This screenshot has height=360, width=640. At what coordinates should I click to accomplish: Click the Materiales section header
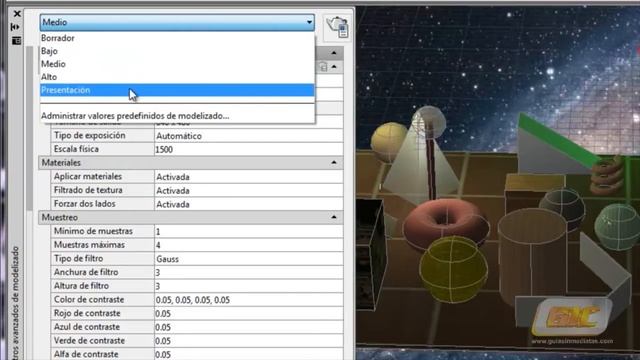tap(191, 162)
